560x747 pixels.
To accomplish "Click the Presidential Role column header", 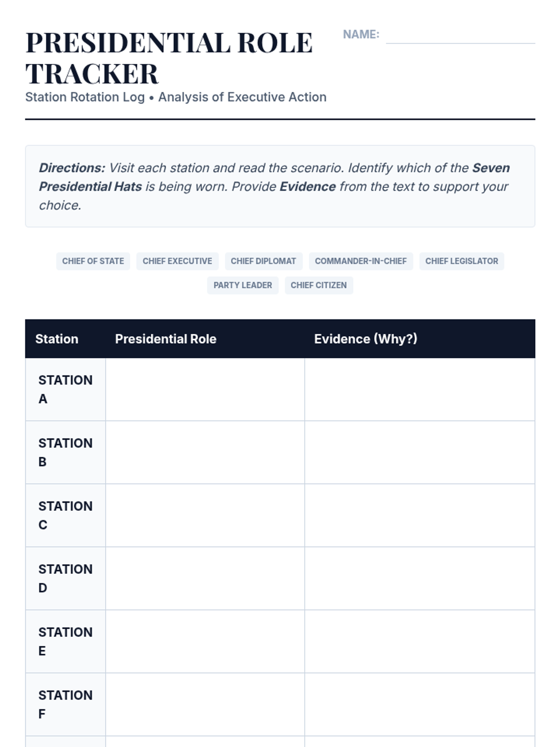I will pos(166,339).
